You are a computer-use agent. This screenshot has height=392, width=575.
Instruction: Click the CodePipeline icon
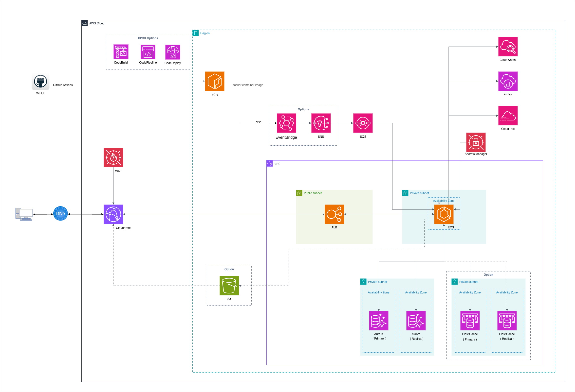pyautogui.click(x=148, y=52)
